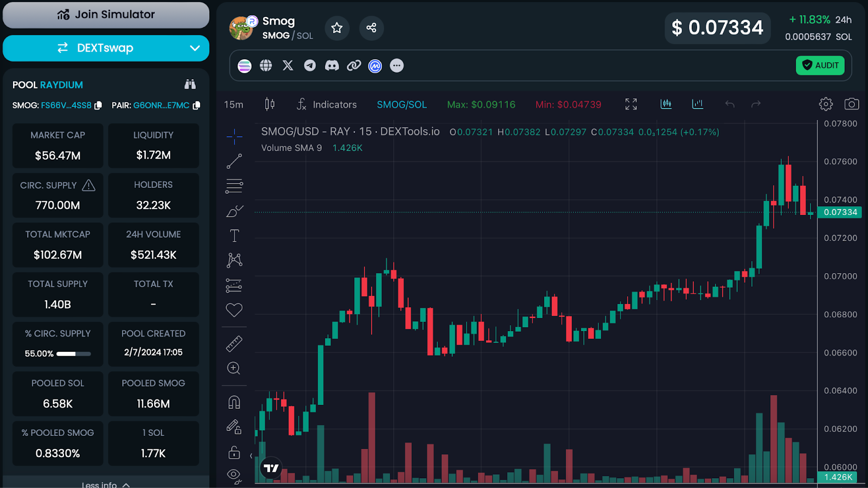Click the 24H VOLUME $521.43K card
The height and width of the screenshot is (488, 868).
(x=154, y=245)
